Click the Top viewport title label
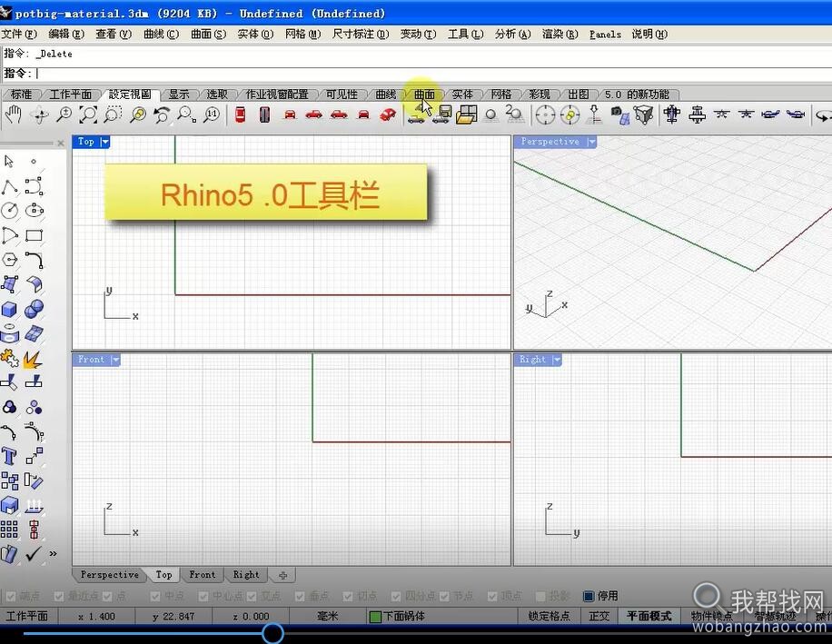The height and width of the screenshot is (644, 832). (x=86, y=142)
